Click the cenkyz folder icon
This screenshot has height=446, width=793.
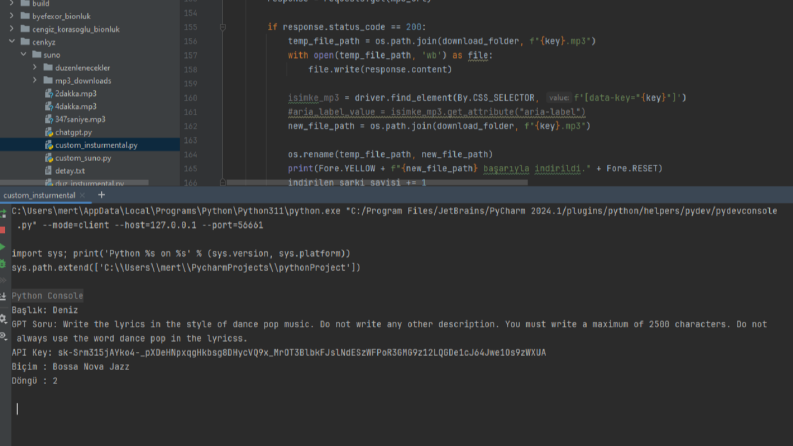tap(25, 41)
